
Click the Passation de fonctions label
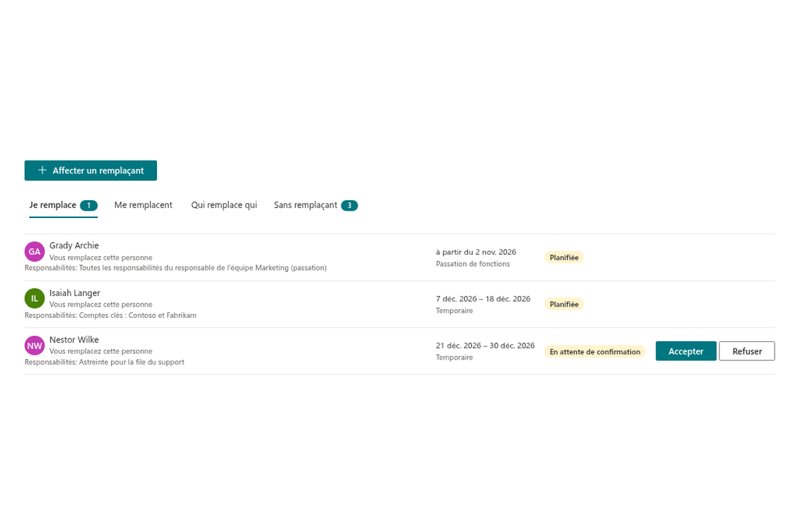click(x=473, y=264)
